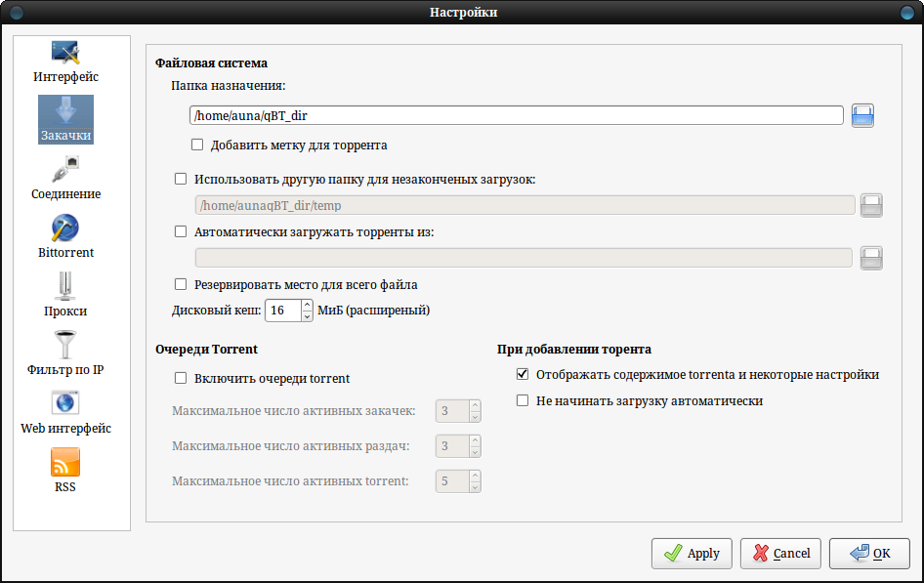The image size is (924, 583).
Task: Click the Apply button
Action: pyautogui.click(x=692, y=554)
